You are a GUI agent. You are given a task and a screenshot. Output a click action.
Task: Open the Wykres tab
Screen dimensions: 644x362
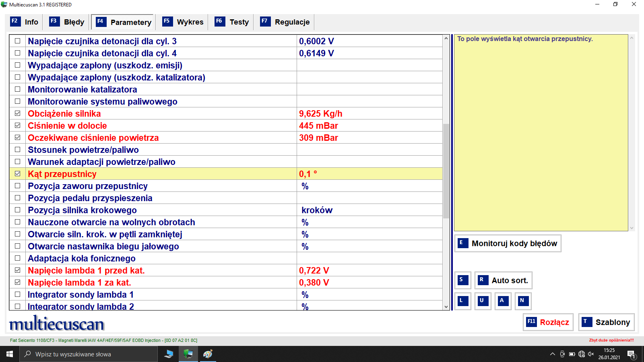[x=183, y=22]
